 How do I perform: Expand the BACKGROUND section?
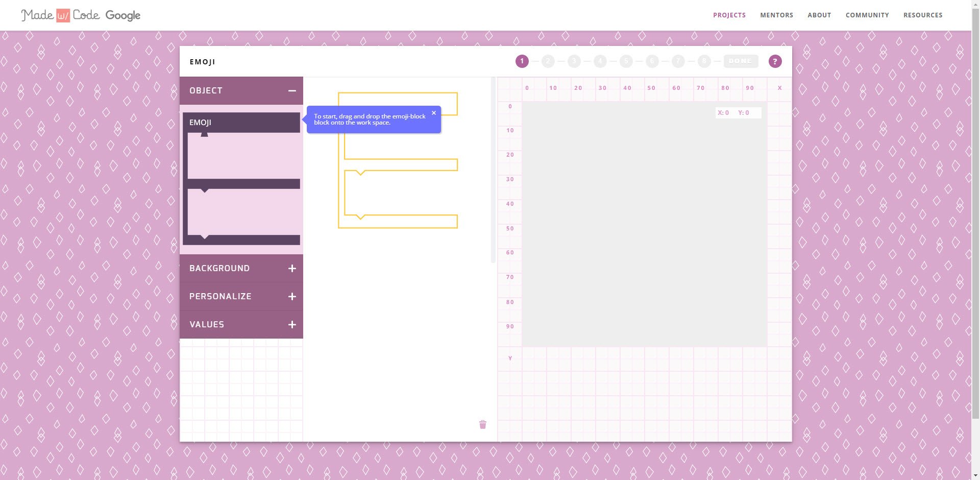[241, 268]
